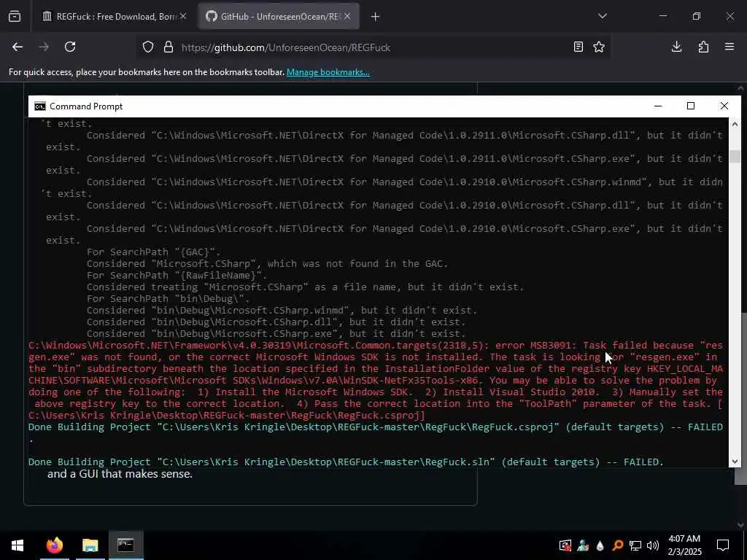Open Firefox View icon in tab bar

click(15, 17)
